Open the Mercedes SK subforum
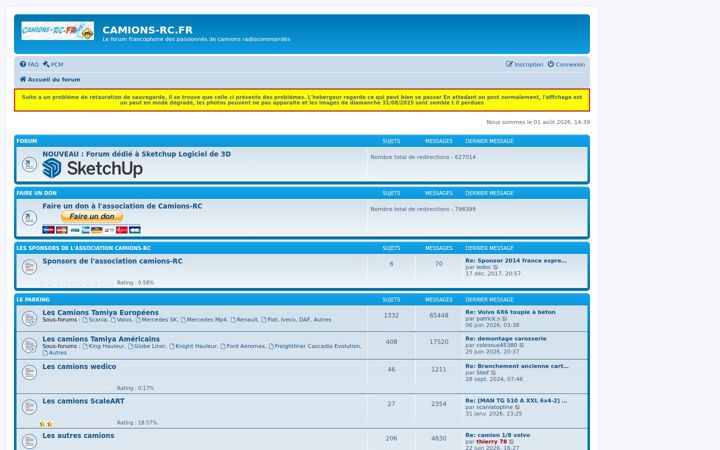This screenshot has width=720, height=450. point(156,320)
